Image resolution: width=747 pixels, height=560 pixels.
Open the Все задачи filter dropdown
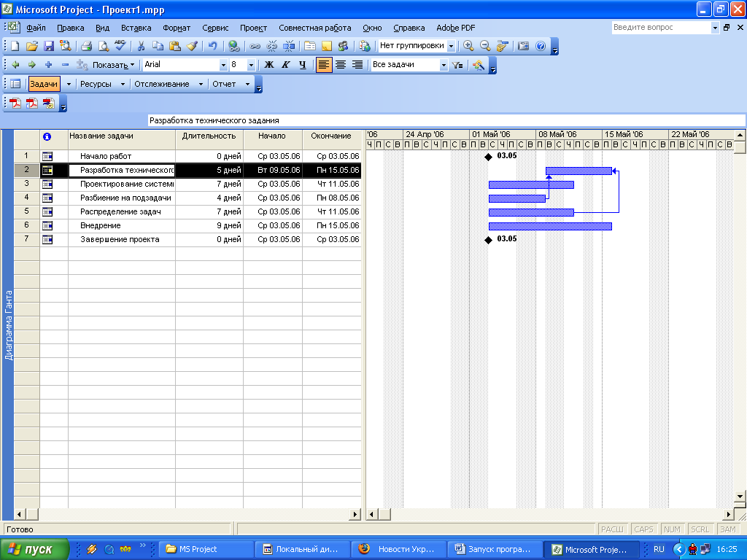click(444, 65)
